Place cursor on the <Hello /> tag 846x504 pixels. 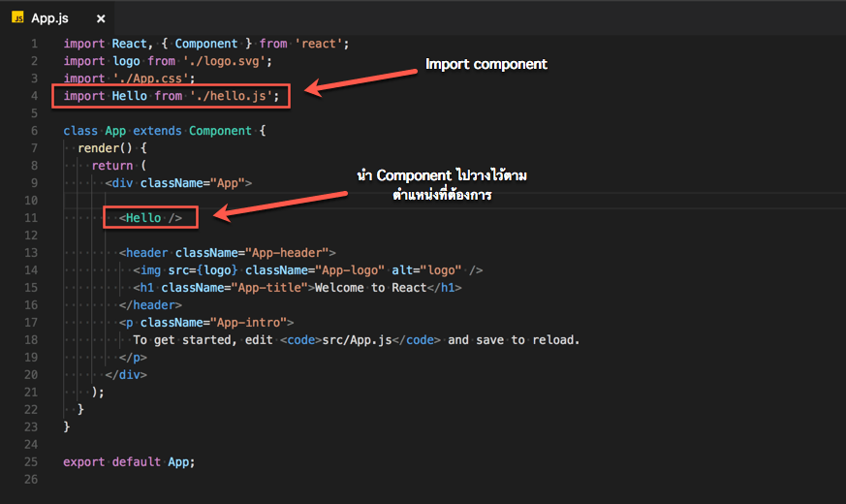click(150, 218)
